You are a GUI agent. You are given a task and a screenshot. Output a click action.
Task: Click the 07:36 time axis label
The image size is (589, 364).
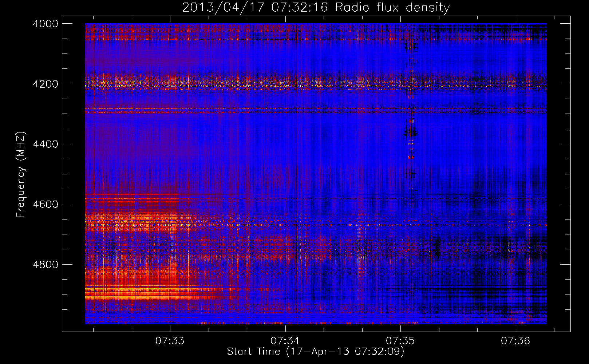click(515, 341)
